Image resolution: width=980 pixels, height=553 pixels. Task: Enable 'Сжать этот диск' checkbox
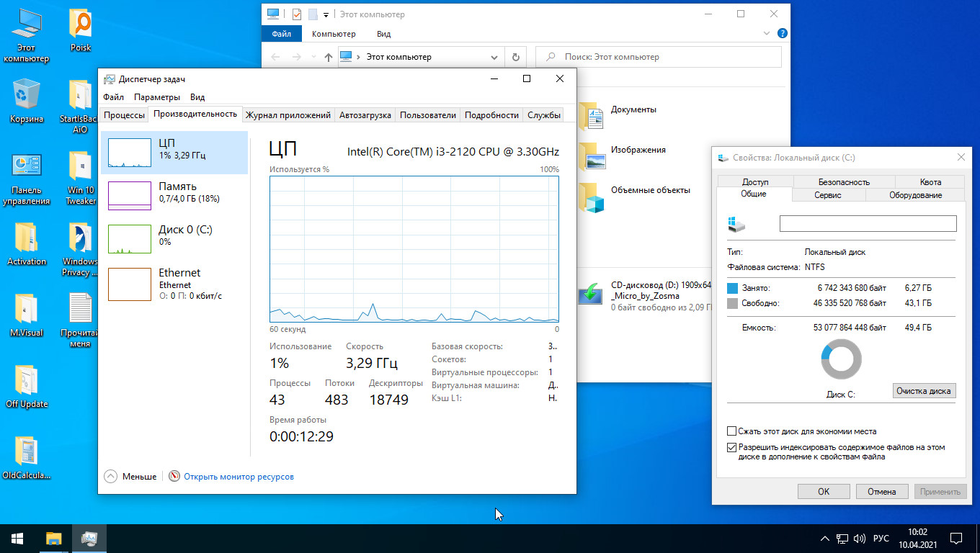pos(732,431)
